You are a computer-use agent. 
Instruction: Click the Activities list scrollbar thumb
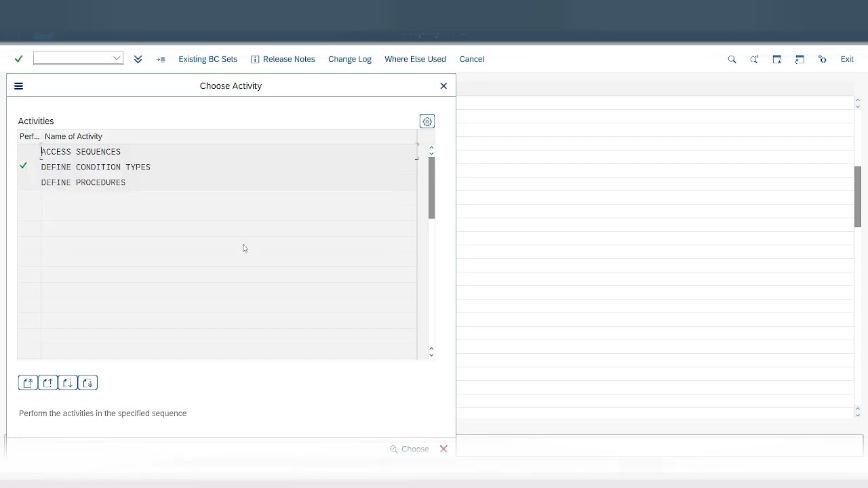click(431, 188)
